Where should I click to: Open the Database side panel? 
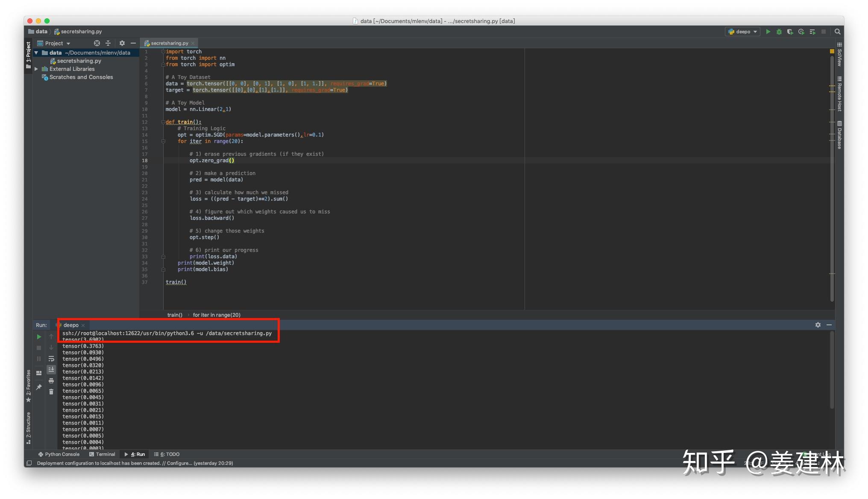839,135
